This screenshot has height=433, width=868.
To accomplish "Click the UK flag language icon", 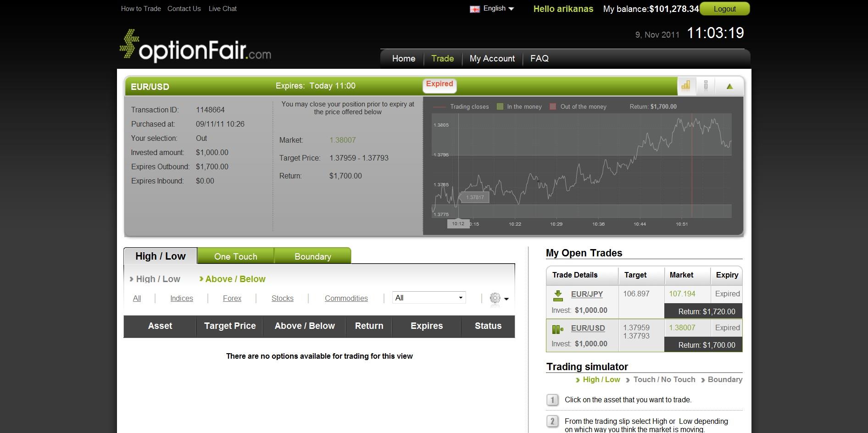I will coord(474,9).
